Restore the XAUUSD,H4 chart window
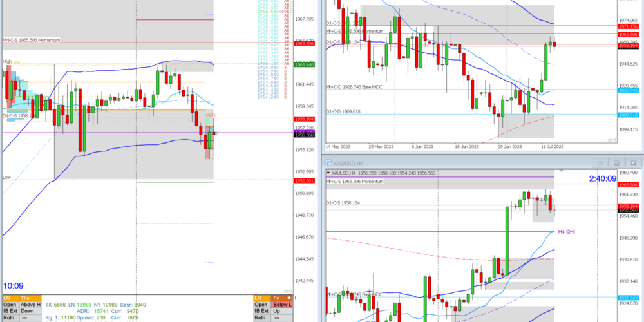The width and height of the screenshot is (644, 322). [x=616, y=163]
